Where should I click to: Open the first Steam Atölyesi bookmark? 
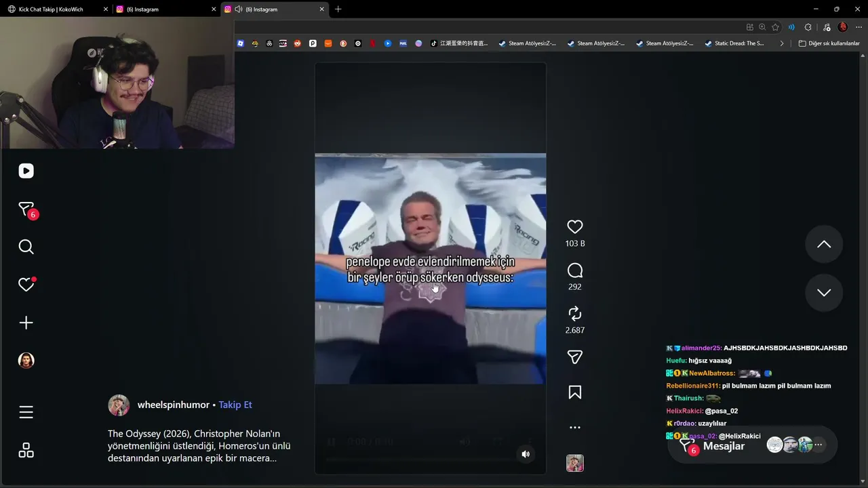click(x=527, y=43)
